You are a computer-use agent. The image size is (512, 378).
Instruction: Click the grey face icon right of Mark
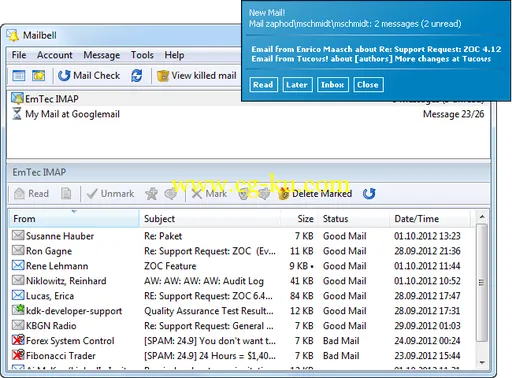click(243, 194)
